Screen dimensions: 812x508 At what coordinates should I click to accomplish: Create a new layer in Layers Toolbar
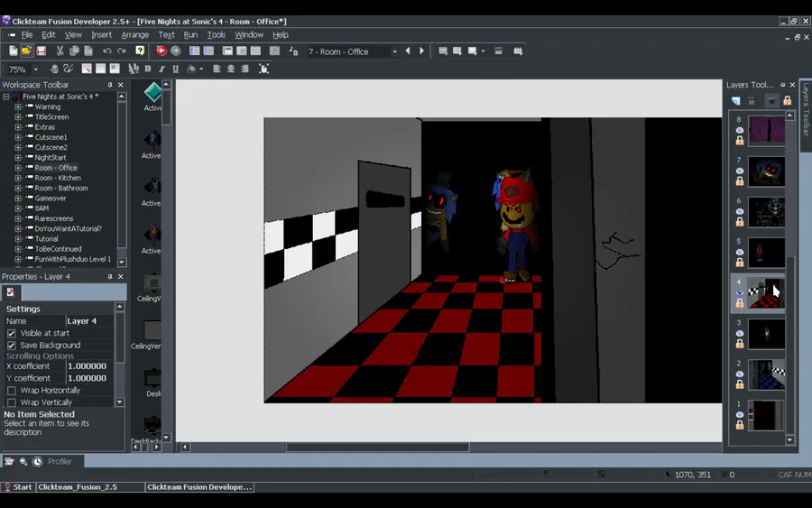point(736,100)
